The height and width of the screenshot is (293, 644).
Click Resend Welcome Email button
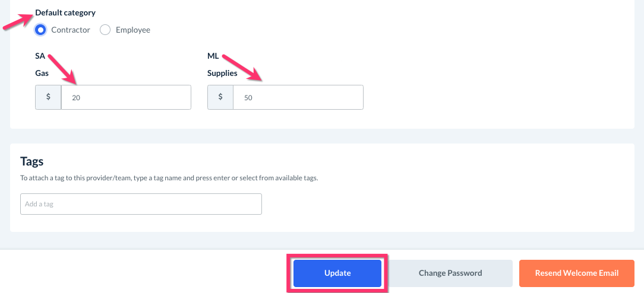point(576,273)
